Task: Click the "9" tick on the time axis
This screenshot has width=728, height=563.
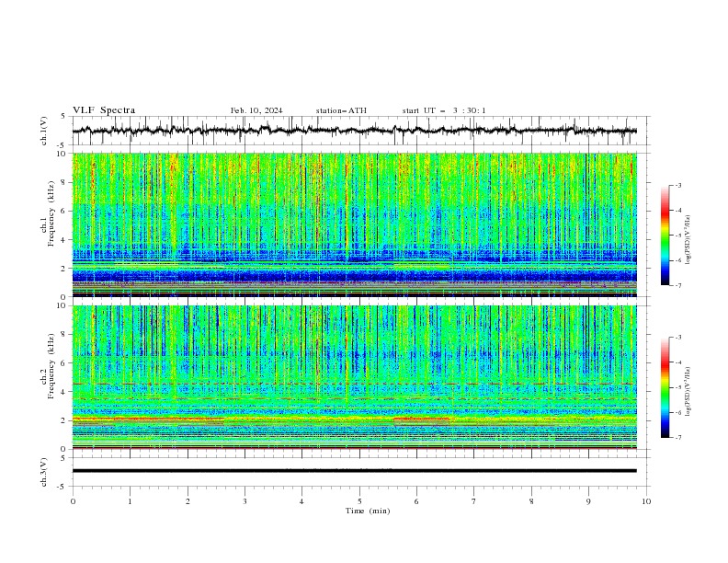Action: (x=588, y=501)
